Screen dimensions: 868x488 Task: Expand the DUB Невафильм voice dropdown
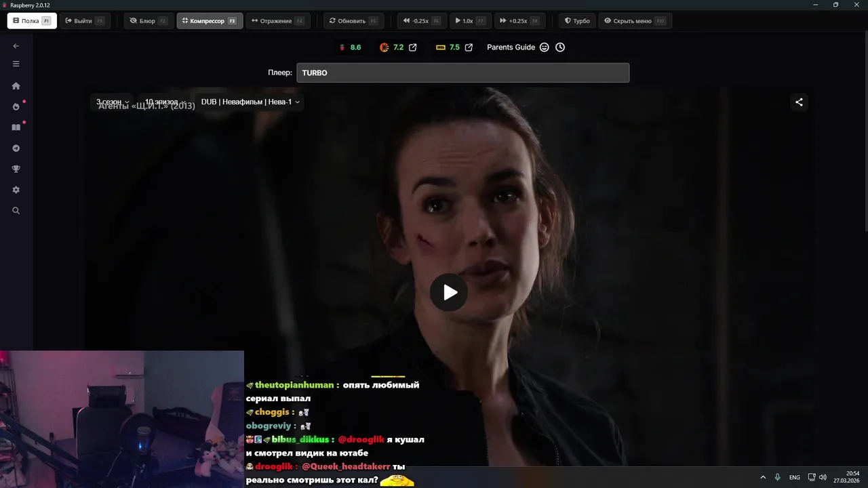coord(250,102)
